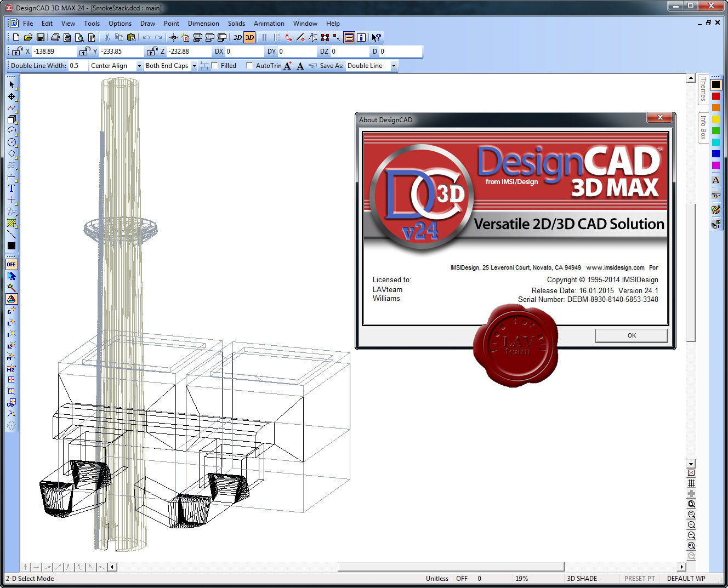Open print preview magnifier icon
Screen dimensions: 728x588
click(x=79, y=37)
